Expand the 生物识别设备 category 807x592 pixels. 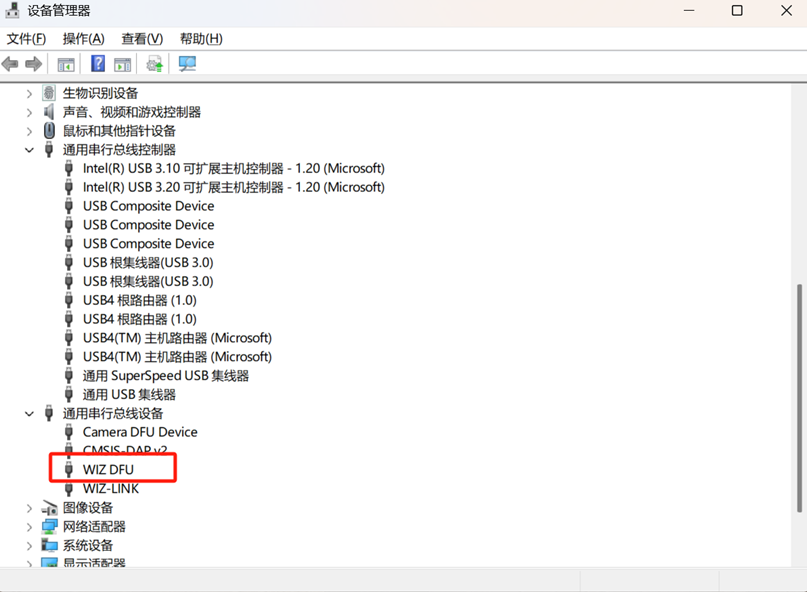(x=30, y=93)
